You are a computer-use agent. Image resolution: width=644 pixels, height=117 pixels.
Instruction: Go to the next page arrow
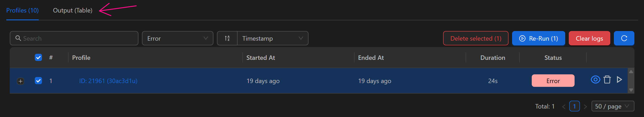tap(585, 107)
